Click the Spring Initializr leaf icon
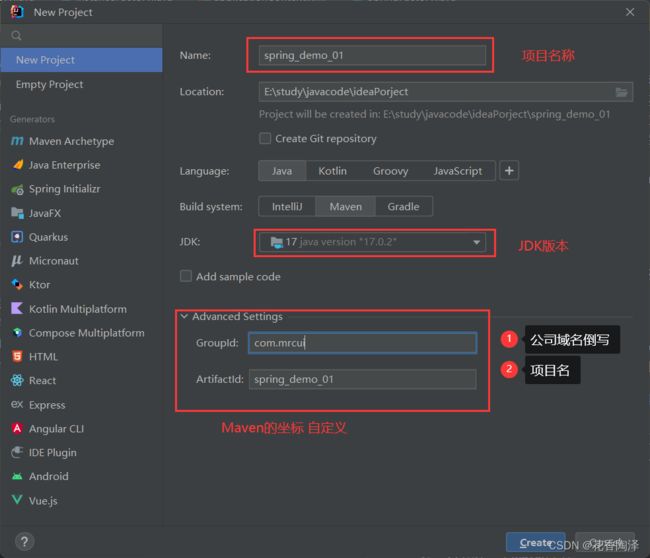 17,189
